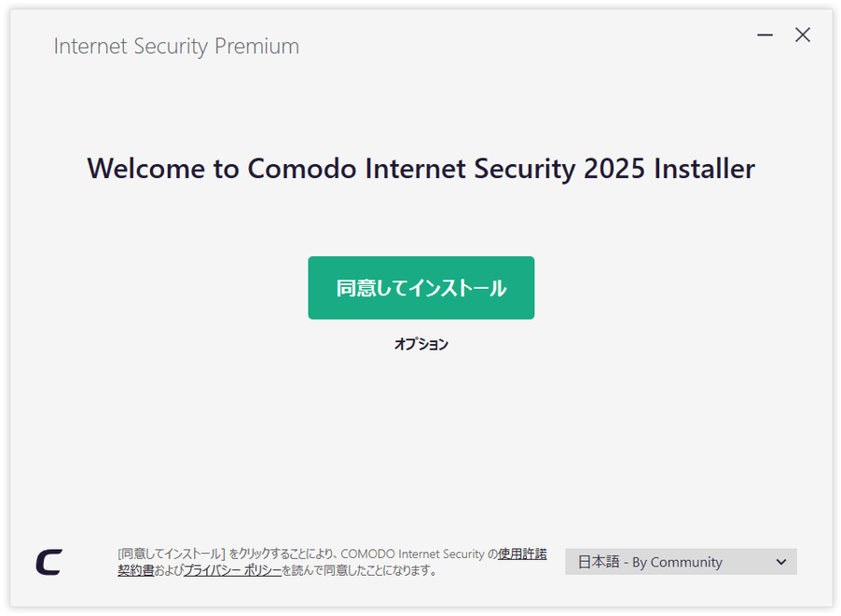Click the word Installer in the welcome heading
841x616 pixels.
point(704,169)
